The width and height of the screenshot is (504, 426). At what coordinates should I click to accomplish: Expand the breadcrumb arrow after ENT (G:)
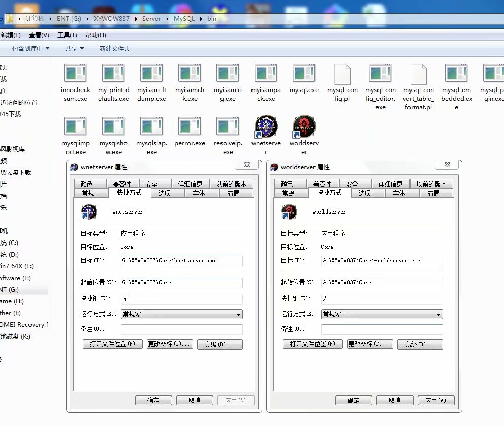88,19
